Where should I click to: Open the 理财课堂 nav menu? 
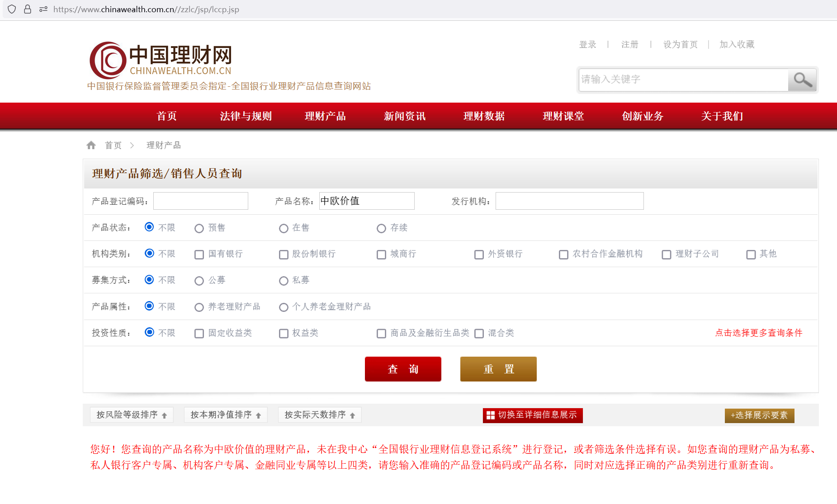pyautogui.click(x=563, y=116)
